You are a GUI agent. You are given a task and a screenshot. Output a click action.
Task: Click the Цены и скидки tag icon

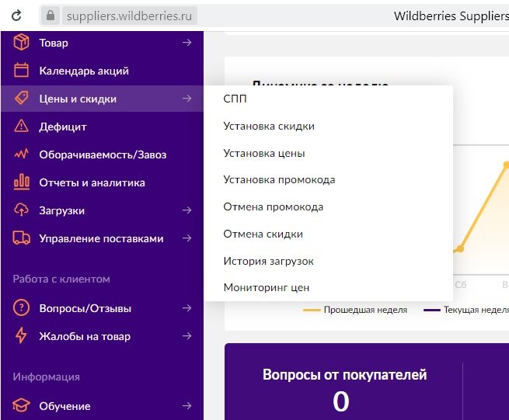click(x=21, y=98)
